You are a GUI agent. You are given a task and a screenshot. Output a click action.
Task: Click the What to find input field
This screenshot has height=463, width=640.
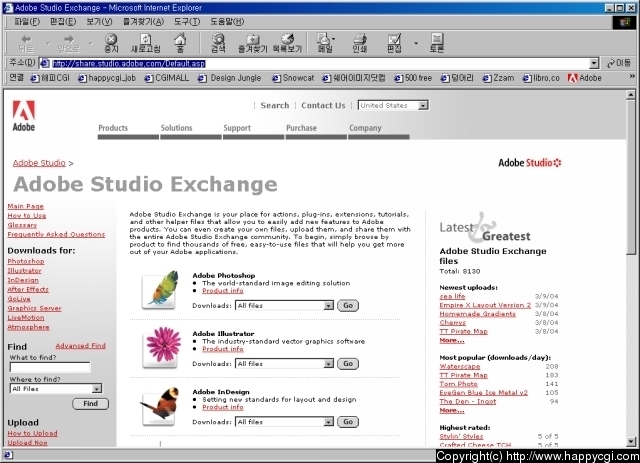pyautogui.click(x=50, y=367)
